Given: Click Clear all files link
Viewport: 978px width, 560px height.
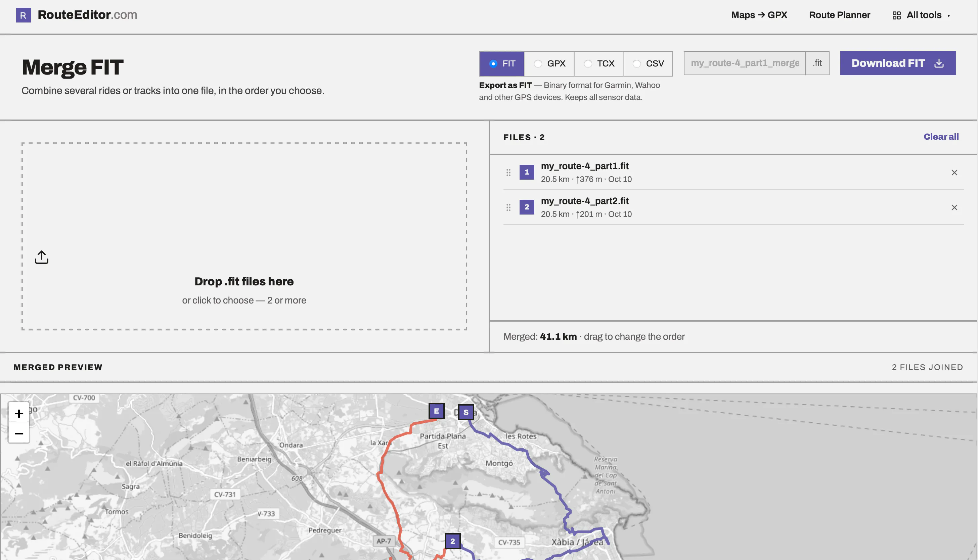Looking at the screenshot, I should coord(941,137).
